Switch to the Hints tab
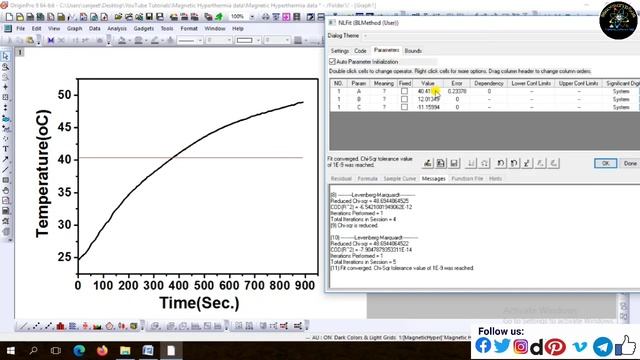This screenshot has height=360, width=640. coord(496,179)
